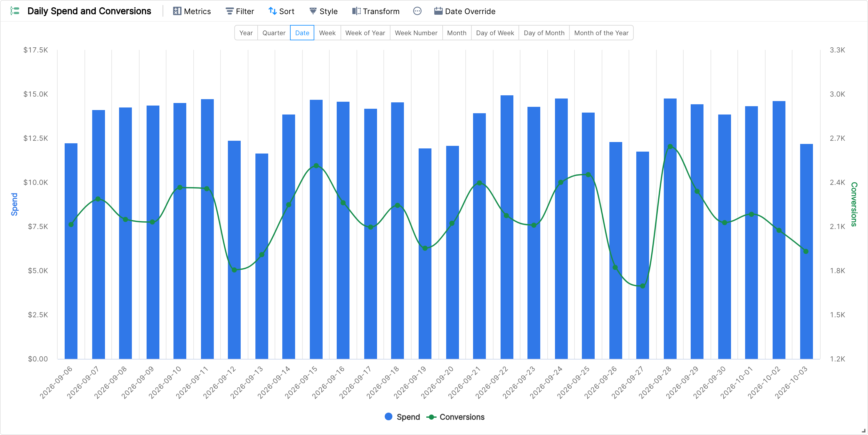Click the Conversions point on 2026-09-12
The image size is (868, 435).
point(234,270)
